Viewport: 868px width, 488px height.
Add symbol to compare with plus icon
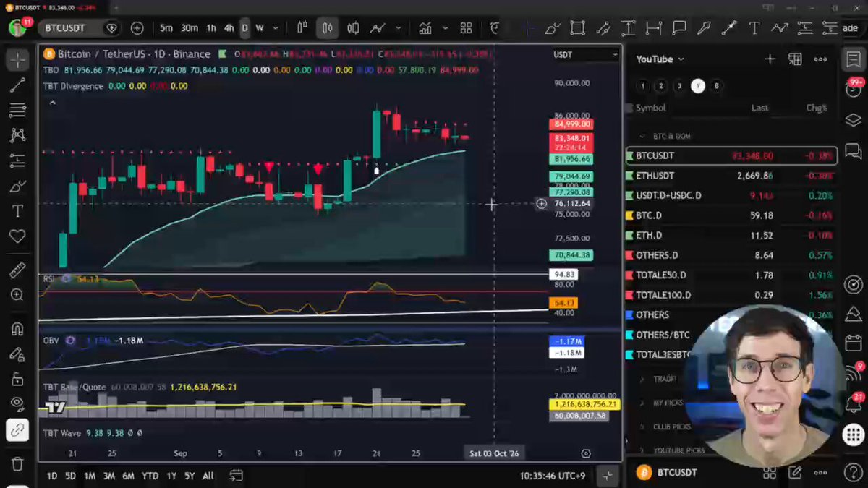point(137,28)
